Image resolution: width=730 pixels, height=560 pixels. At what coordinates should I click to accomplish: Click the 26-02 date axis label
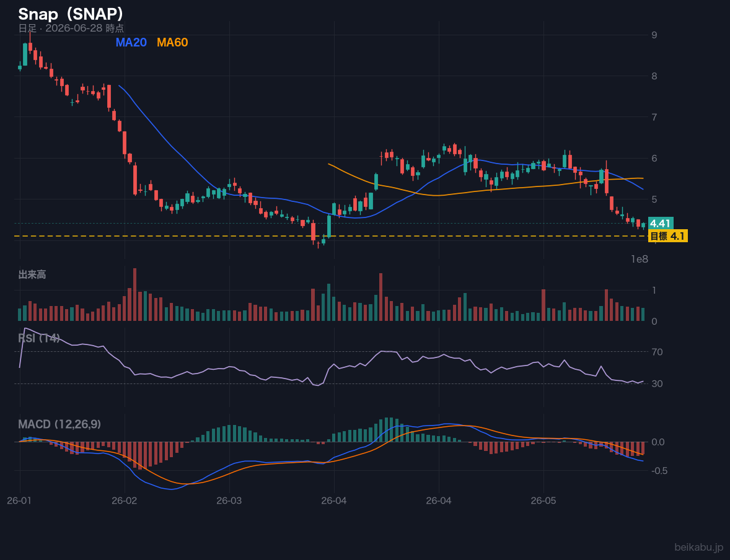point(125,501)
